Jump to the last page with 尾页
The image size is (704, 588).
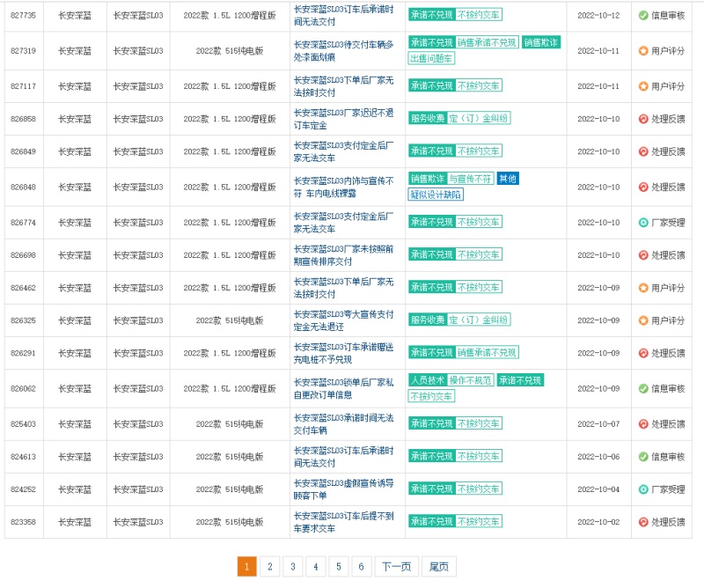[x=438, y=567]
